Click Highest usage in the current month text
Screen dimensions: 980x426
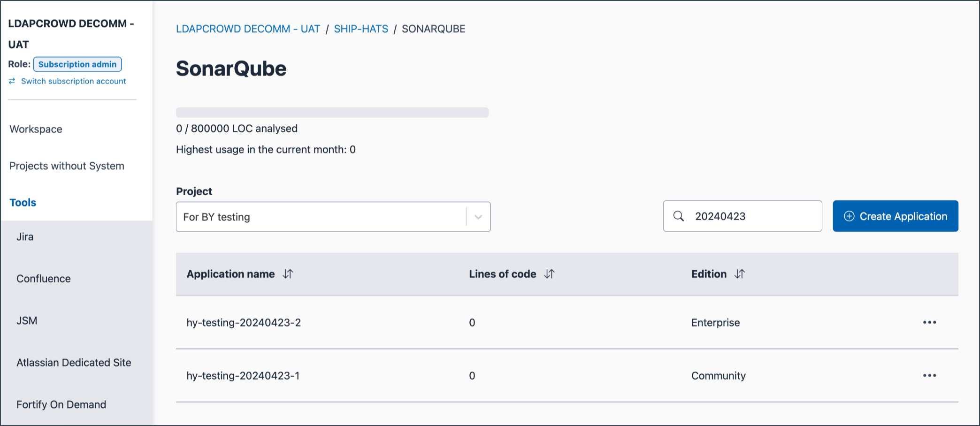266,150
